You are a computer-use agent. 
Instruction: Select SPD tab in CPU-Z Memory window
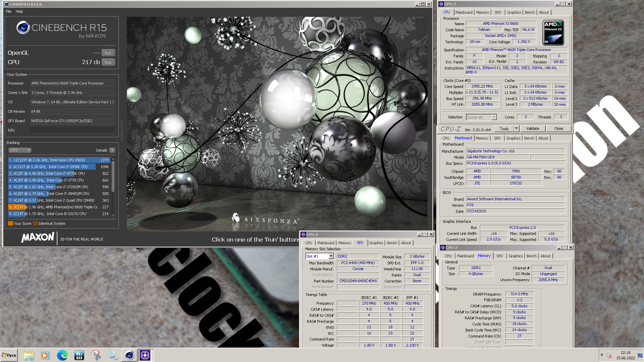pos(499,256)
